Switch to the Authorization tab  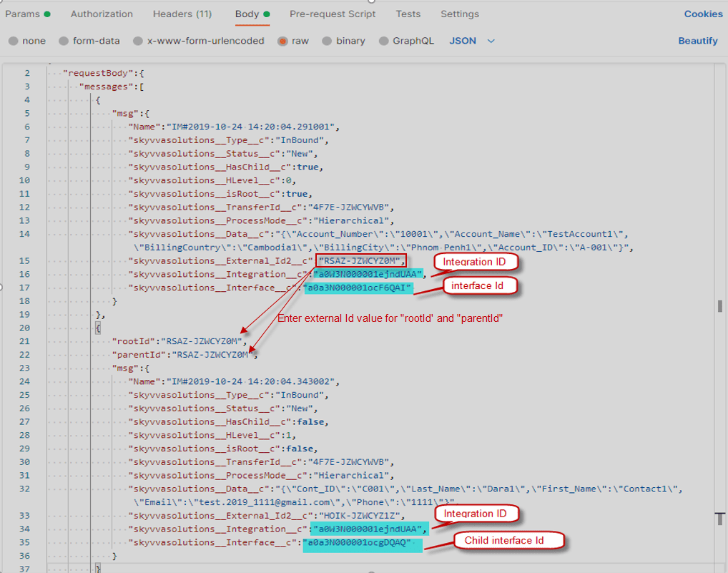click(x=102, y=14)
